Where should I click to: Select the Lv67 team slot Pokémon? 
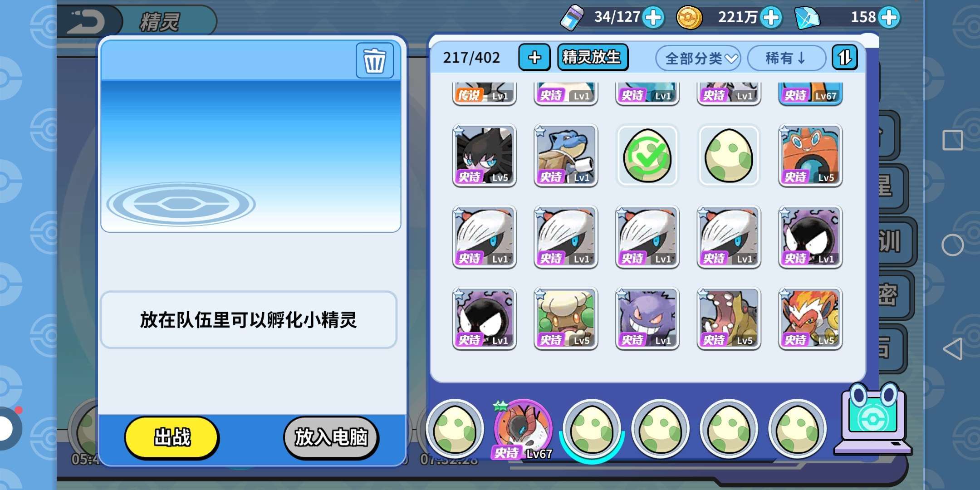523,429
